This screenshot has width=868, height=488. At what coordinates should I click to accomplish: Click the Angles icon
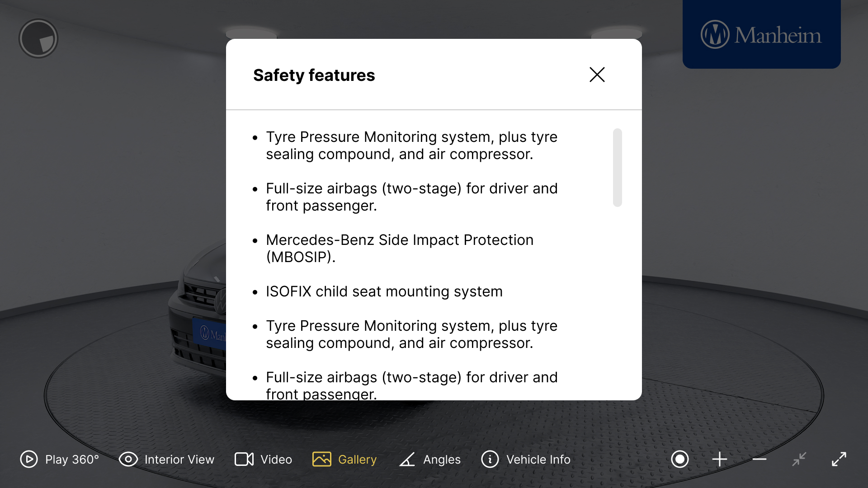(x=407, y=459)
